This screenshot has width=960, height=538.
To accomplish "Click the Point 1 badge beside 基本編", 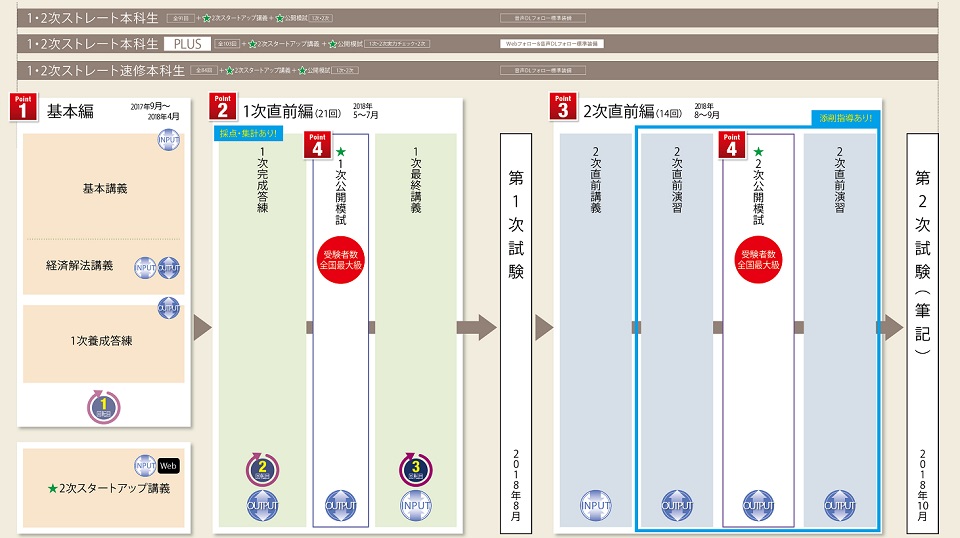I will pyautogui.click(x=22, y=107).
